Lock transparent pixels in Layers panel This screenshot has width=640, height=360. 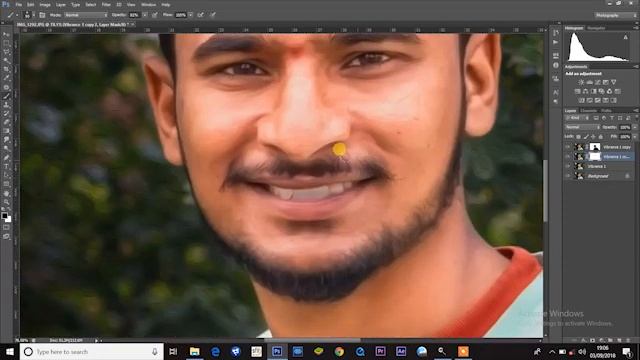click(578, 137)
